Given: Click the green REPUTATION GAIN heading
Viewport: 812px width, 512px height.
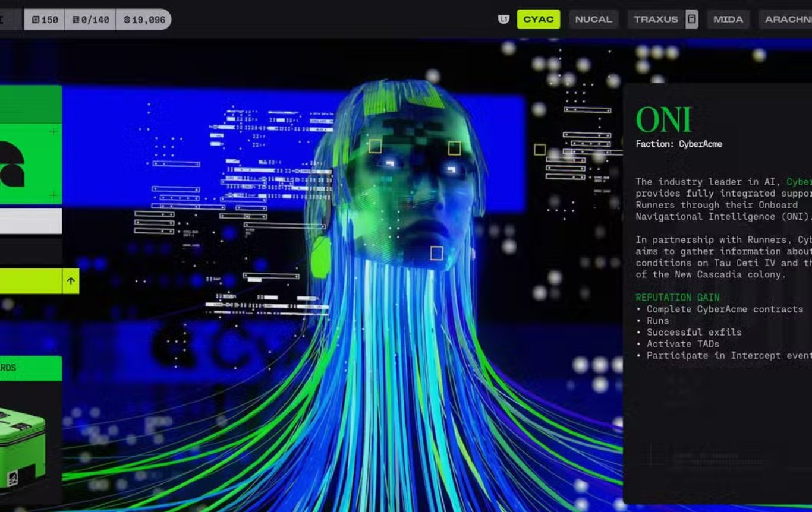Looking at the screenshot, I should click(x=677, y=298).
